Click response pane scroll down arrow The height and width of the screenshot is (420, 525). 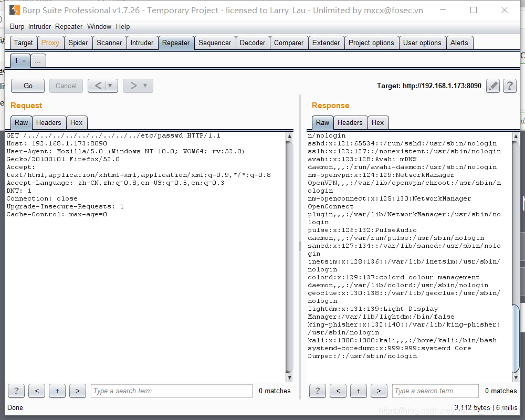pyautogui.click(x=516, y=377)
